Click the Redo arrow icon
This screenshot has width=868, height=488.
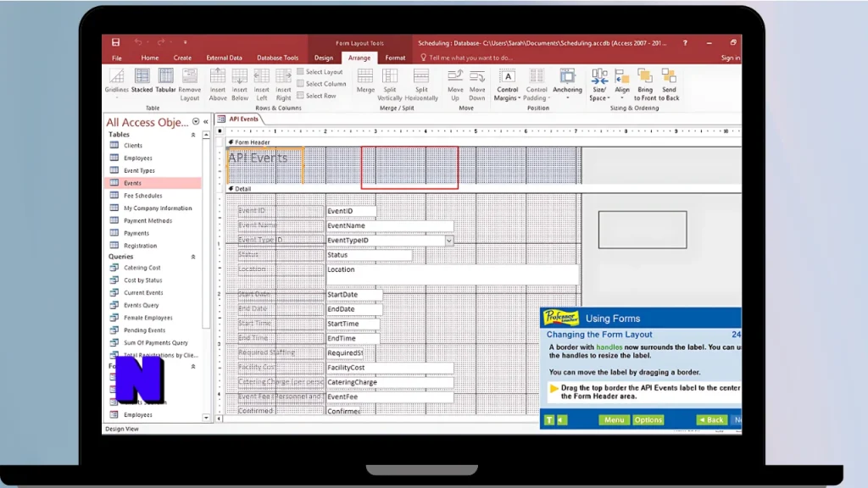point(160,42)
